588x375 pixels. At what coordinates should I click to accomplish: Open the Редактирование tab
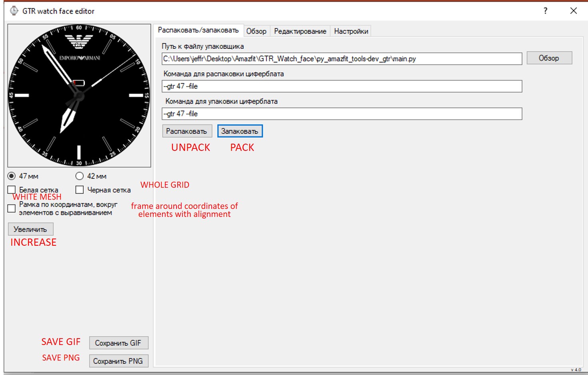point(300,31)
